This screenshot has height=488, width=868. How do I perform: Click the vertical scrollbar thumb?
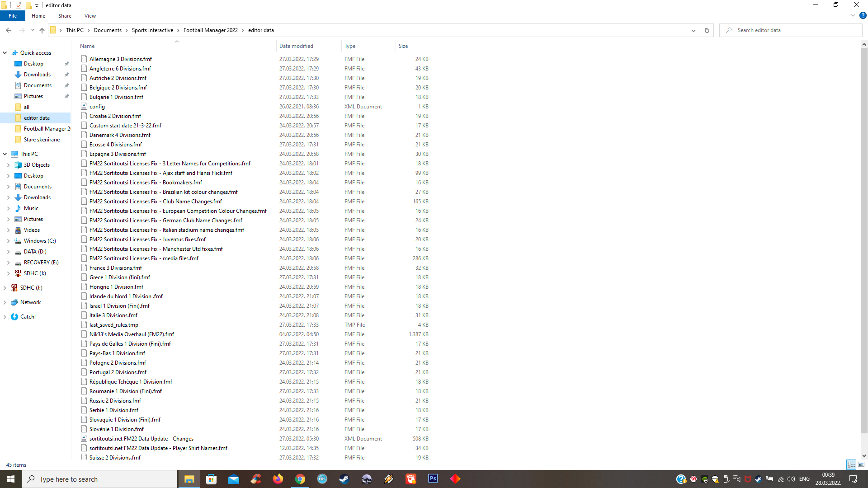pyautogui.click(x=864, y=240)
